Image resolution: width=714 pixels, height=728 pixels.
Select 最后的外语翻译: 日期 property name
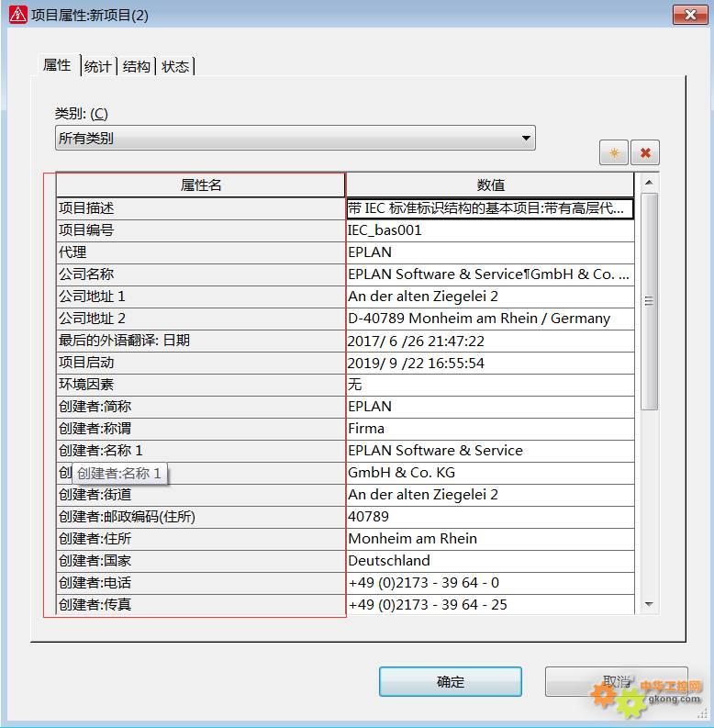coord(201,341)
